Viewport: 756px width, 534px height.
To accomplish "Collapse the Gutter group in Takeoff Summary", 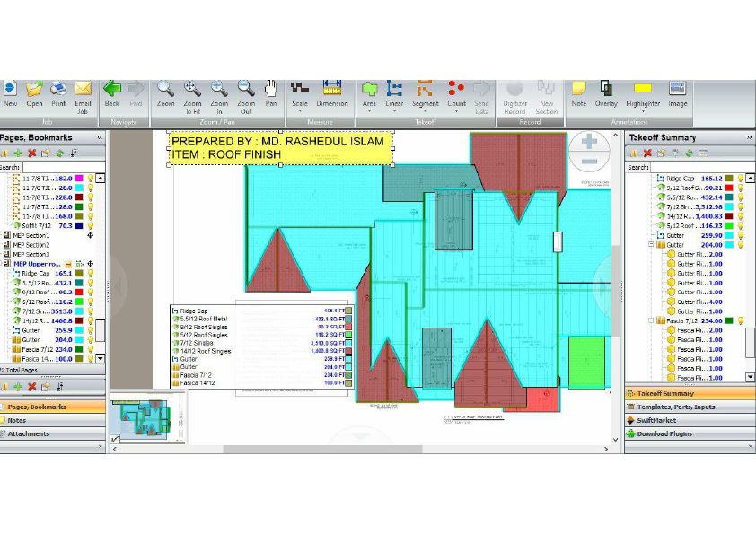I will [x=653, y=244].
